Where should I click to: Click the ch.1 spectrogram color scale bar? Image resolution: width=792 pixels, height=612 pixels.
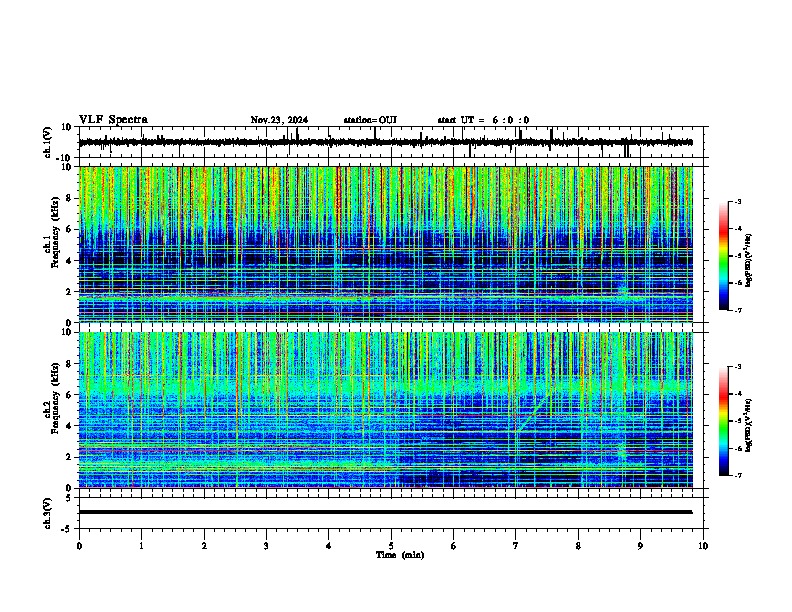click(x=724, y=256)
